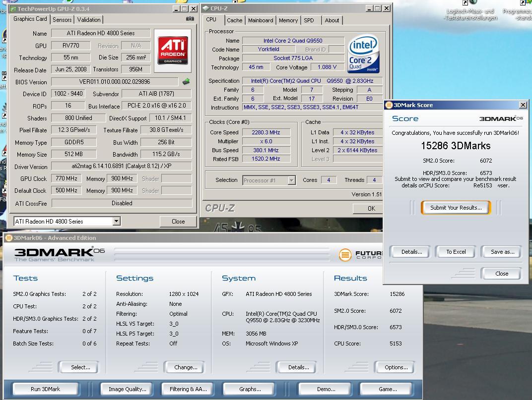The width and height of the screenshot is (532, 400).
Task: Click Close in the 3DMark Score window
Action: tap(501, 274)
